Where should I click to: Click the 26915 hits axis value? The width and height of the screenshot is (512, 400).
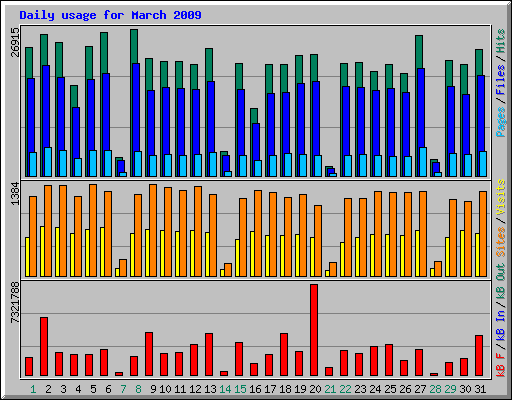pos(15,42)
